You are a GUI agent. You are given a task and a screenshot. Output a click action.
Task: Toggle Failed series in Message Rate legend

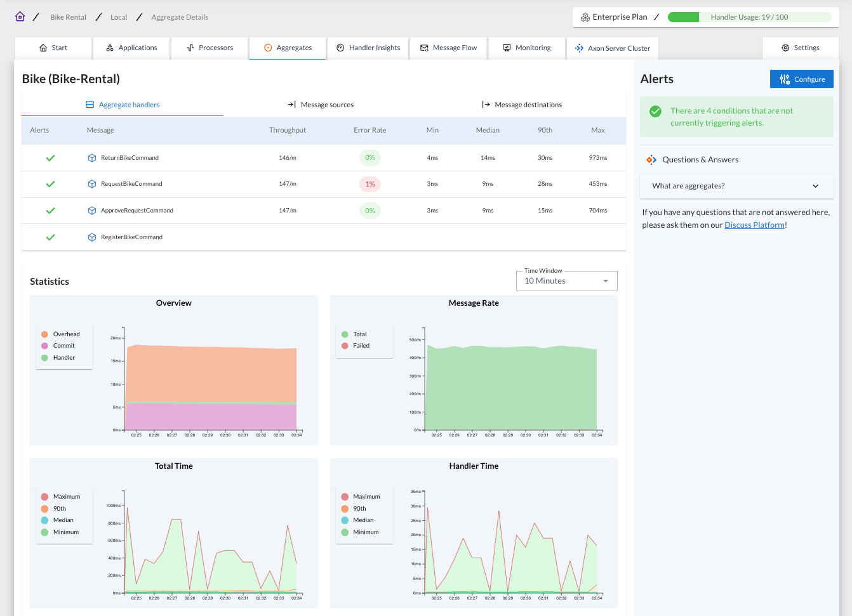356,346
